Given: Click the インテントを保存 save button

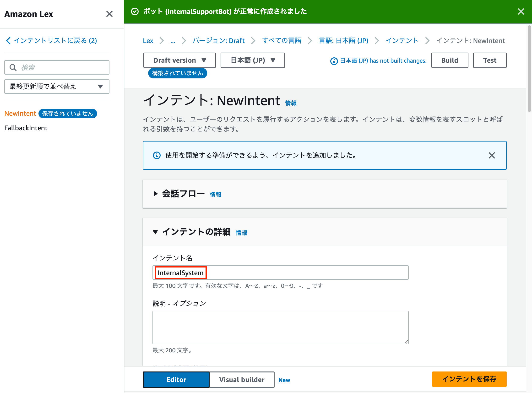Looking at the screenshot, I should [469, 379].
